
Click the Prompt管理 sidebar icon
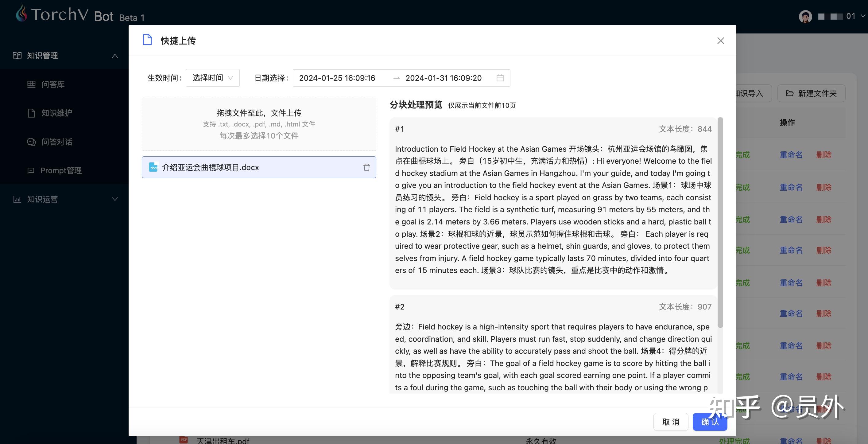(30, 171)
